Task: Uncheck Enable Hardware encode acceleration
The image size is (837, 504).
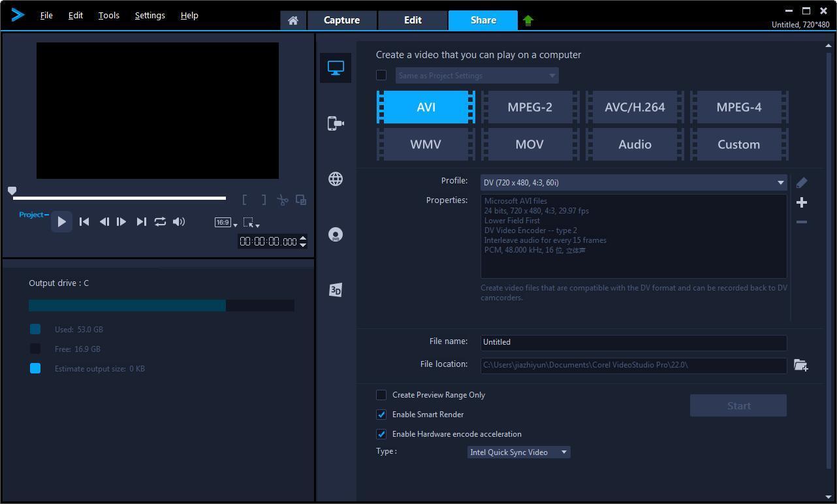Action: [x=381, y=434]
